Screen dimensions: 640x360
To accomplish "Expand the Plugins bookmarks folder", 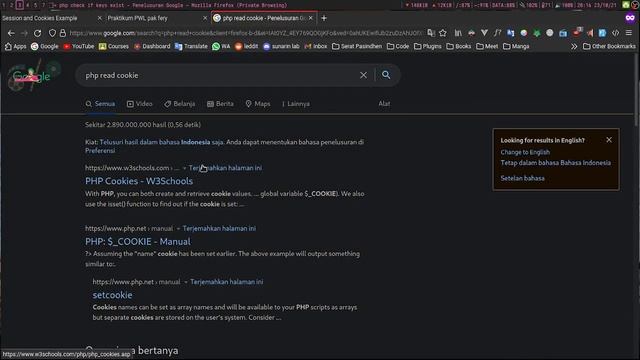I will 428,47.
